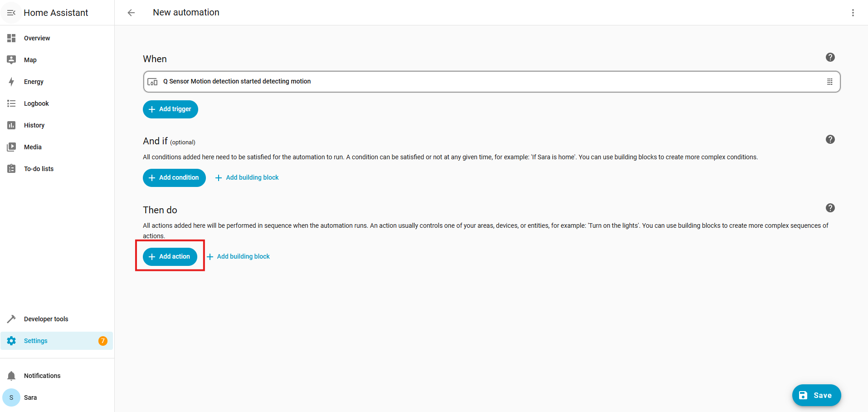Open the Settings page
868x412 pixels.
pos(57,341)
